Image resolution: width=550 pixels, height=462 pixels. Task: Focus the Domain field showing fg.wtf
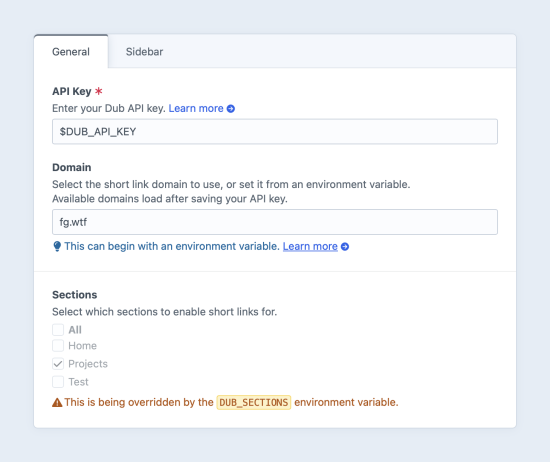pyautogui.click(x=275, y=222)
